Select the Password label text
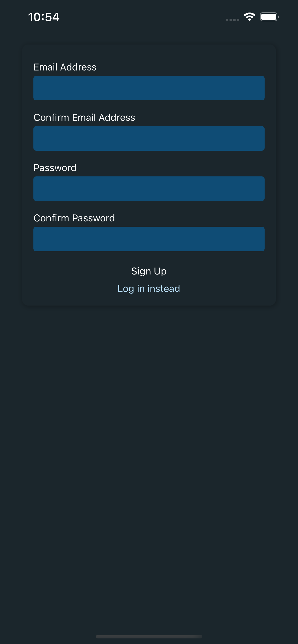The image size is (298, 644). (x=55, y=168)
